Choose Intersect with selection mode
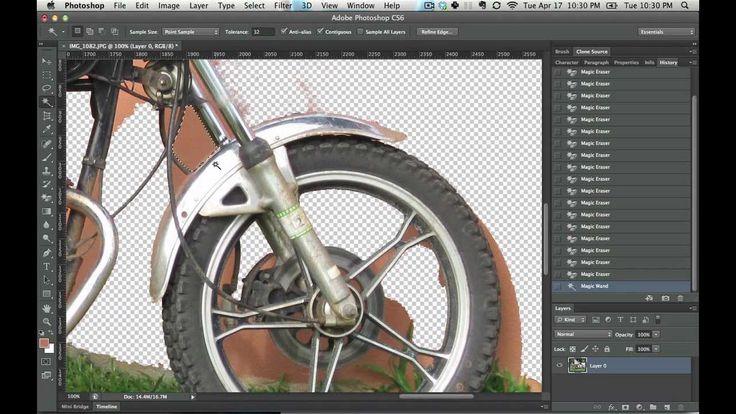The width and height of the screenshot is (736, 414). point(114,31)
